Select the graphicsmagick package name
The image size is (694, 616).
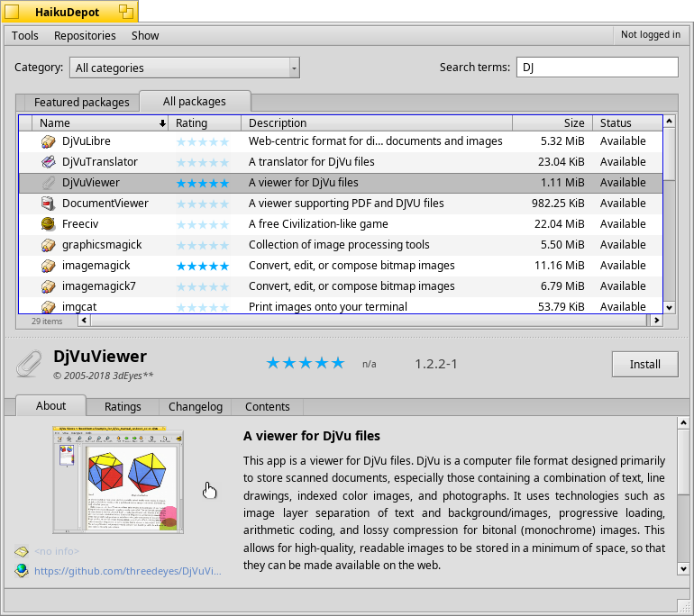click(102, 245)
